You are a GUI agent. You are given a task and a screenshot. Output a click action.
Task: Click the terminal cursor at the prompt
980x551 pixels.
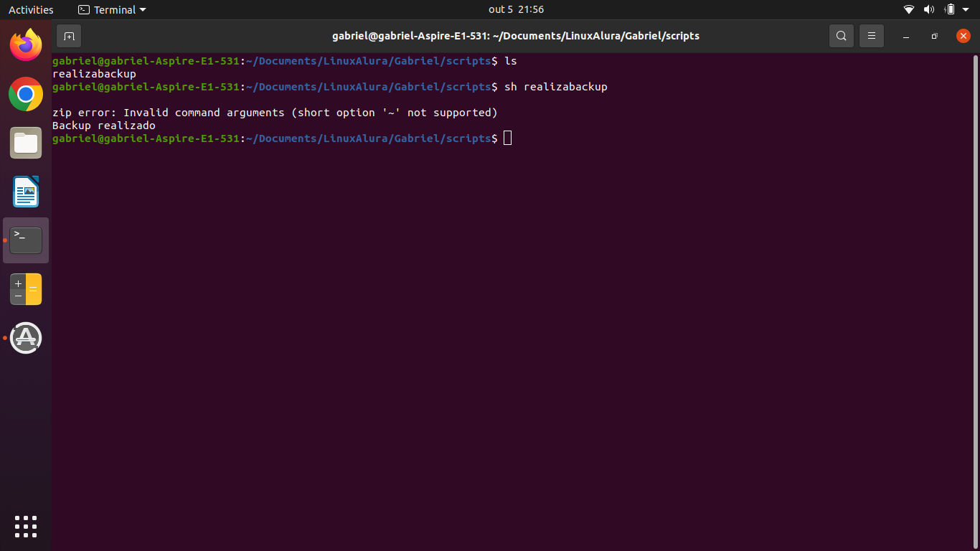pos(508,138)
